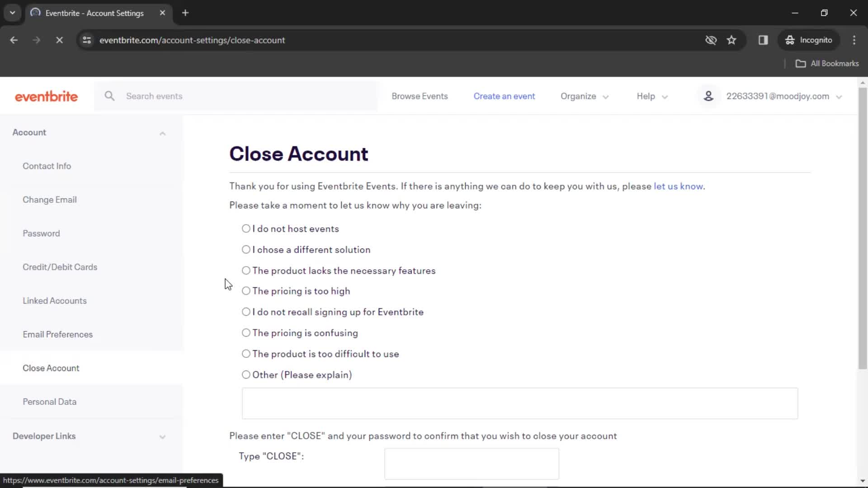
Task: Click the browser extensions icon
Action: pos(764,40)
